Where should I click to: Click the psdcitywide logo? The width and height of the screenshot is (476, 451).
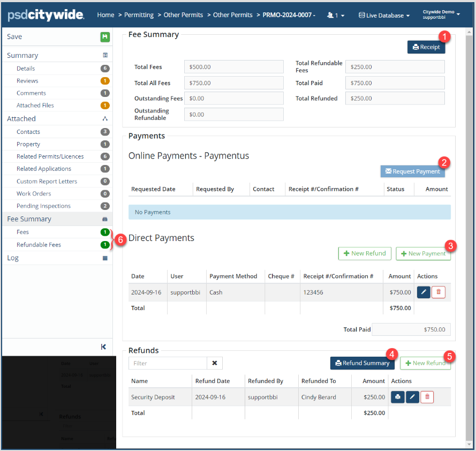[46, 15]
